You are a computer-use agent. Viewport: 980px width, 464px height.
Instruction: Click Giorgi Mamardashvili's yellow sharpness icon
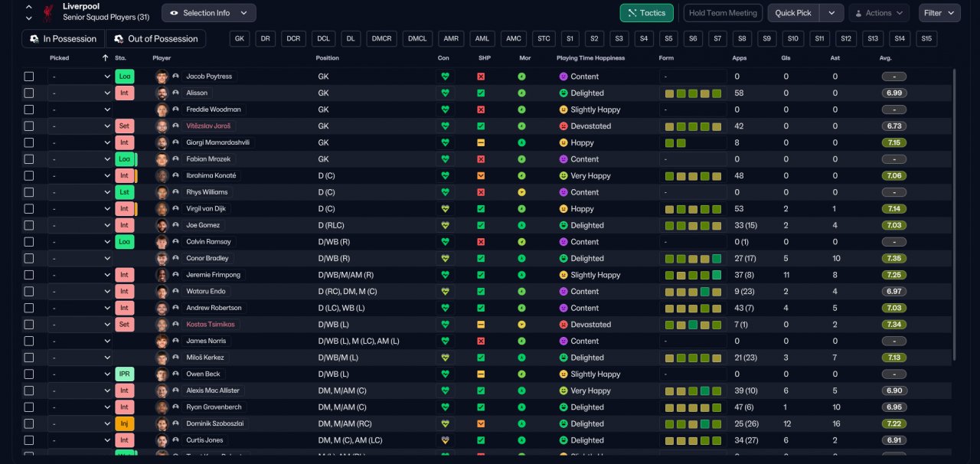point(481,142)
